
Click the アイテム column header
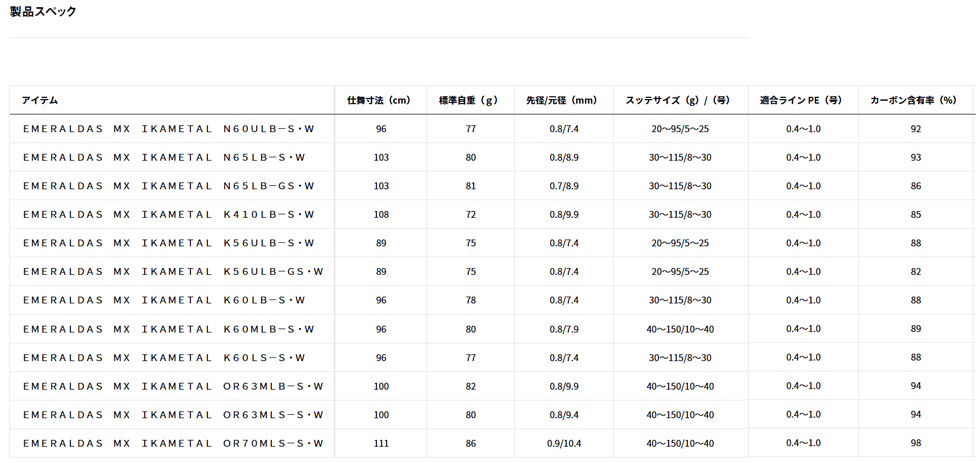point(40,100)
